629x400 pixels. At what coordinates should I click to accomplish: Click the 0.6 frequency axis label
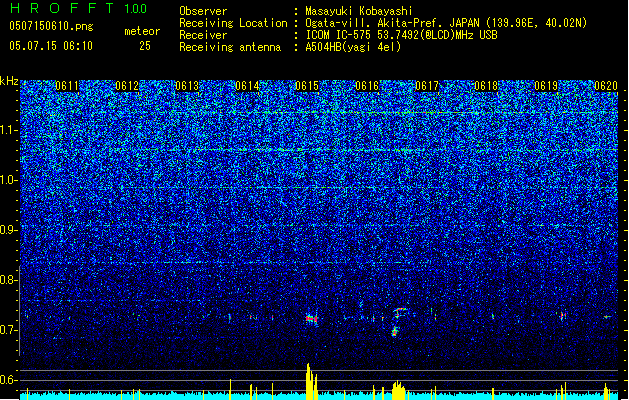9,380
